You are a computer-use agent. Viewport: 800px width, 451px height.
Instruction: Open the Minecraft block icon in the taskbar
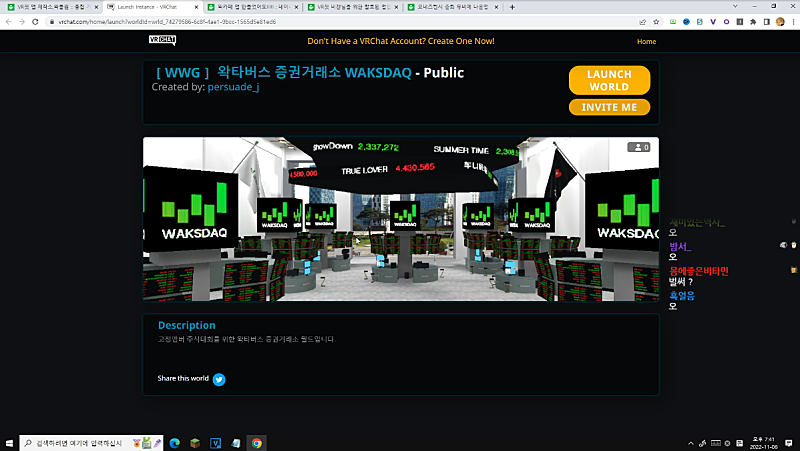click(195, 443)
